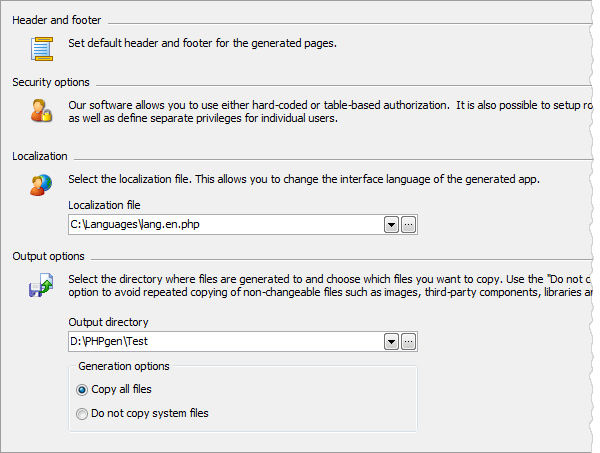Click the Localization file path field
The image size is (600, 453).
click(x=225, y=225)
